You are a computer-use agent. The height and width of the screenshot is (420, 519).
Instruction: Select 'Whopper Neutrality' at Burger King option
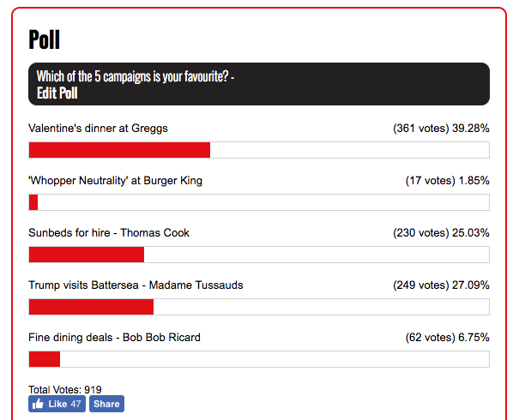(115, 181)
